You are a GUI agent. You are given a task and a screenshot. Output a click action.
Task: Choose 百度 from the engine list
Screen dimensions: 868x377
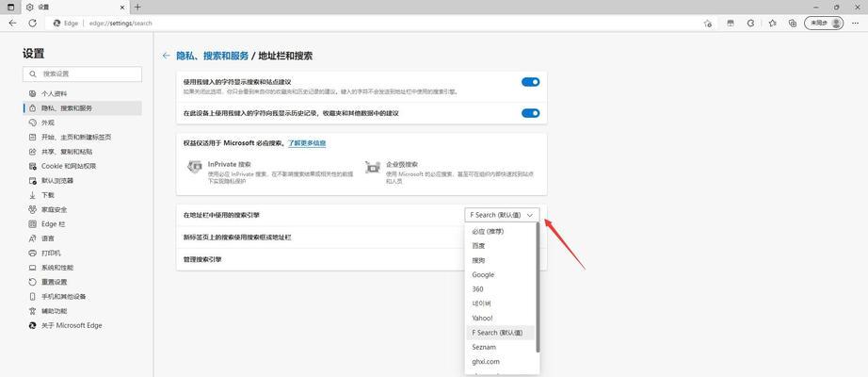click(501, 246)
